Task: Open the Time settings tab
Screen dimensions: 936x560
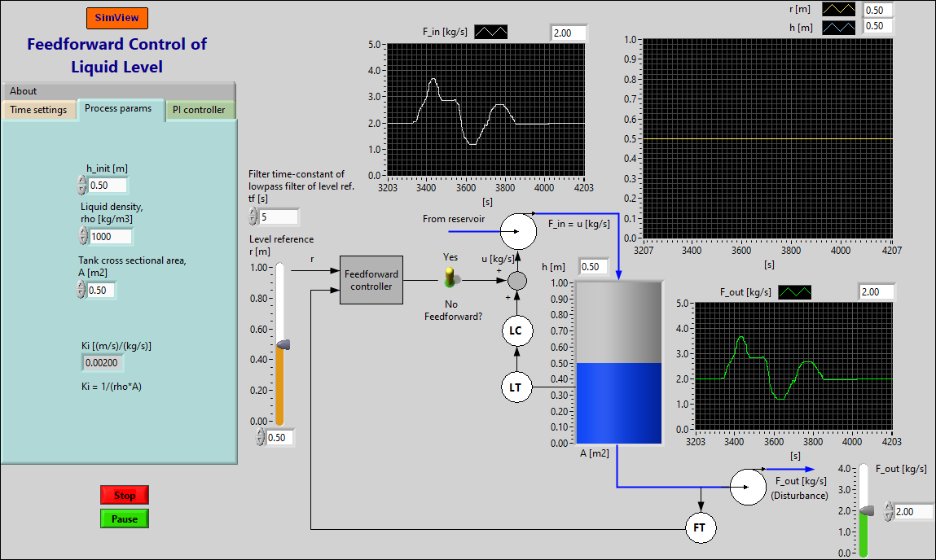Action: (39, 107)
